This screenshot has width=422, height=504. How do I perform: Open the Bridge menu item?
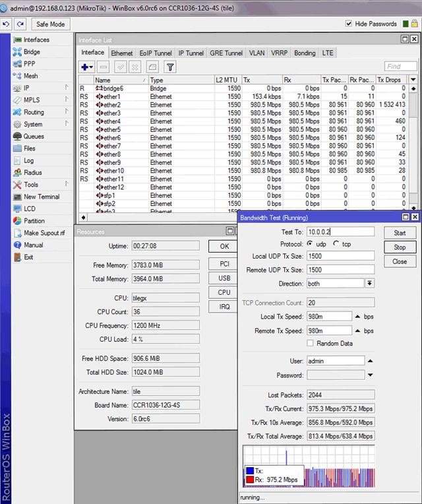tap(32, 51)
